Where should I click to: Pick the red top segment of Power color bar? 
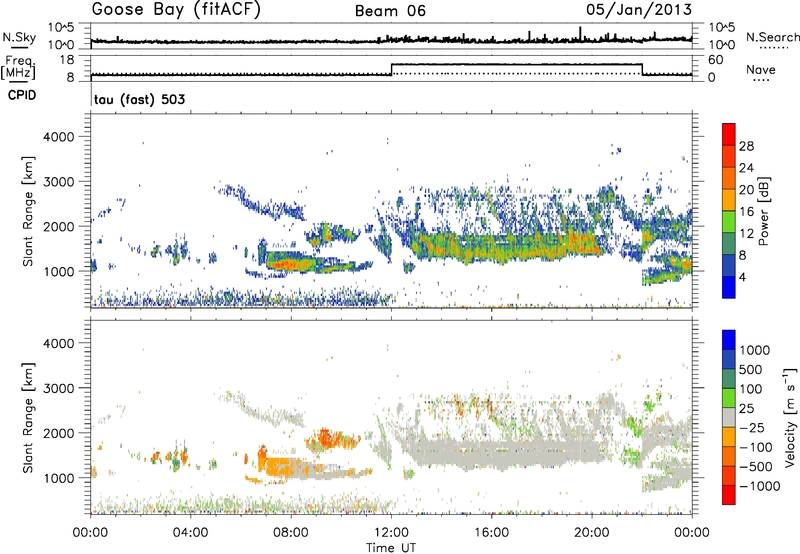click(x=729, y=135)
